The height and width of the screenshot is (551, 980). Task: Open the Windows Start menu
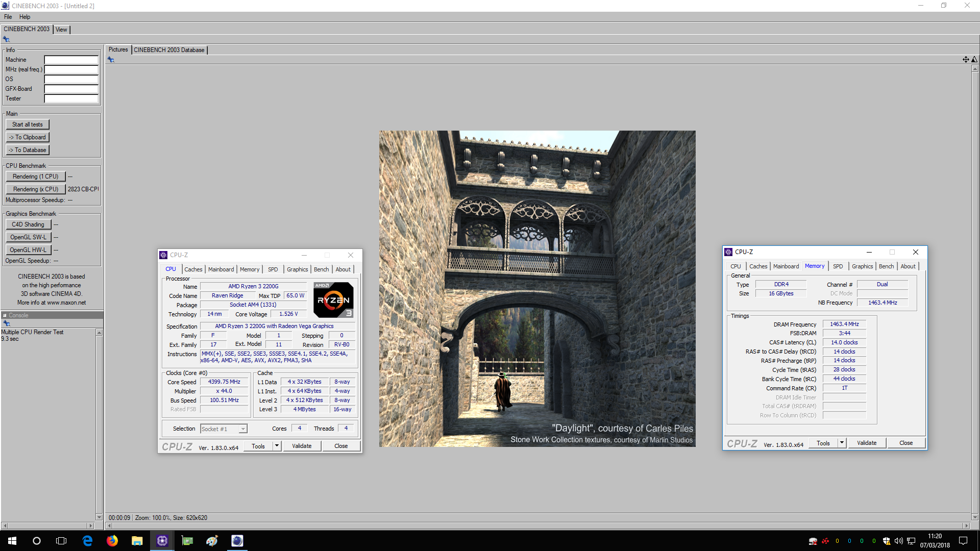(12, 541)
